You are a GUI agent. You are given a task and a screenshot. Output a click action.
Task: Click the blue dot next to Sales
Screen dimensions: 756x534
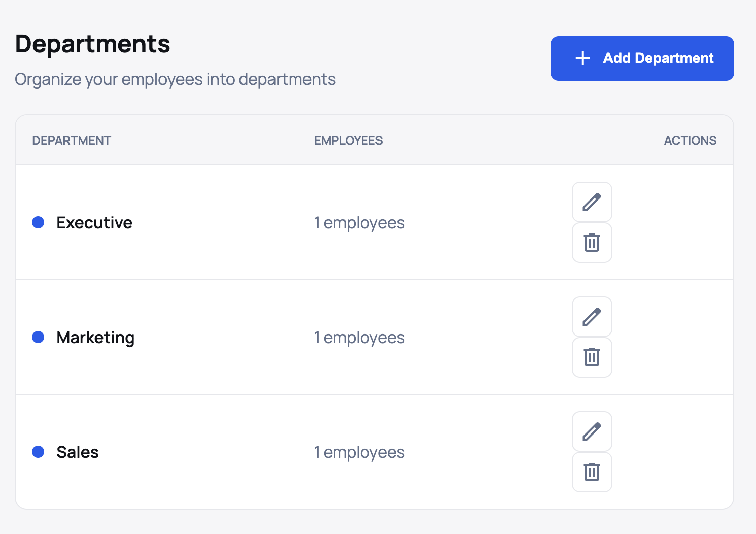tap(38, 452)
